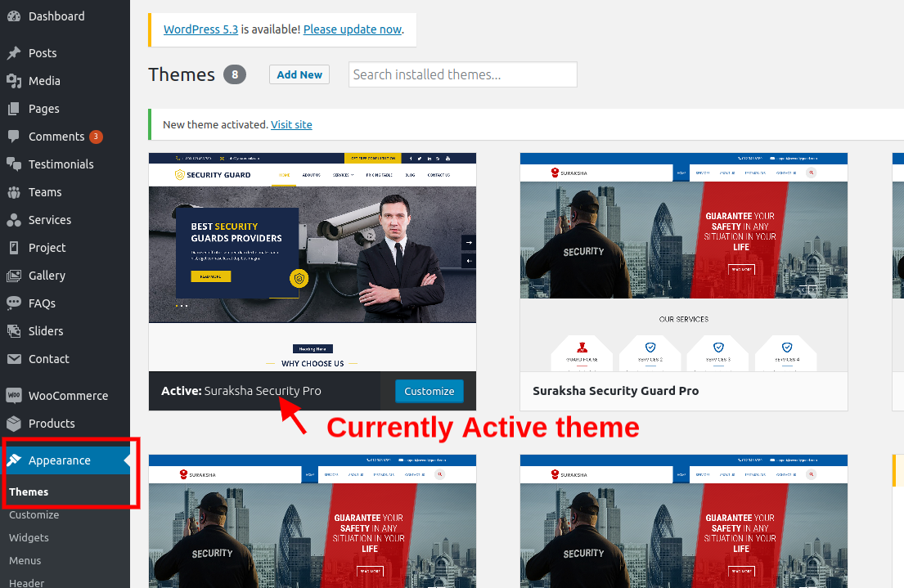Click the Comments speech bubble icon
904x588 pixels.
[14, 137]
